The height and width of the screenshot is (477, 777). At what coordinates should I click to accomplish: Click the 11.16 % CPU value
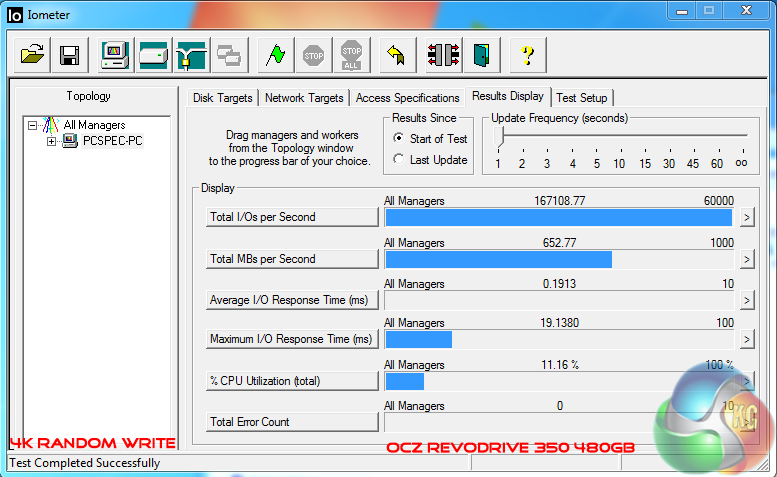click(559, 365)
